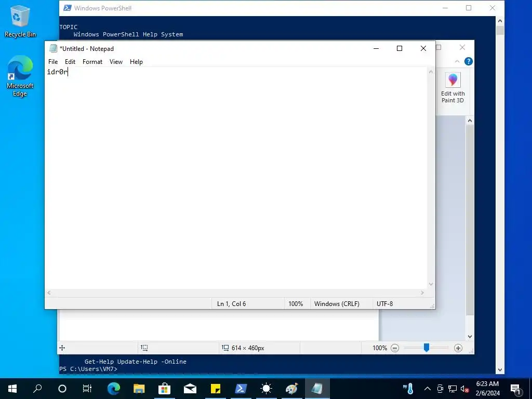This screenshot has height=399, width=532.
Task: Click the Paint cursor position crosshair icon
Action: pos(62,348)
